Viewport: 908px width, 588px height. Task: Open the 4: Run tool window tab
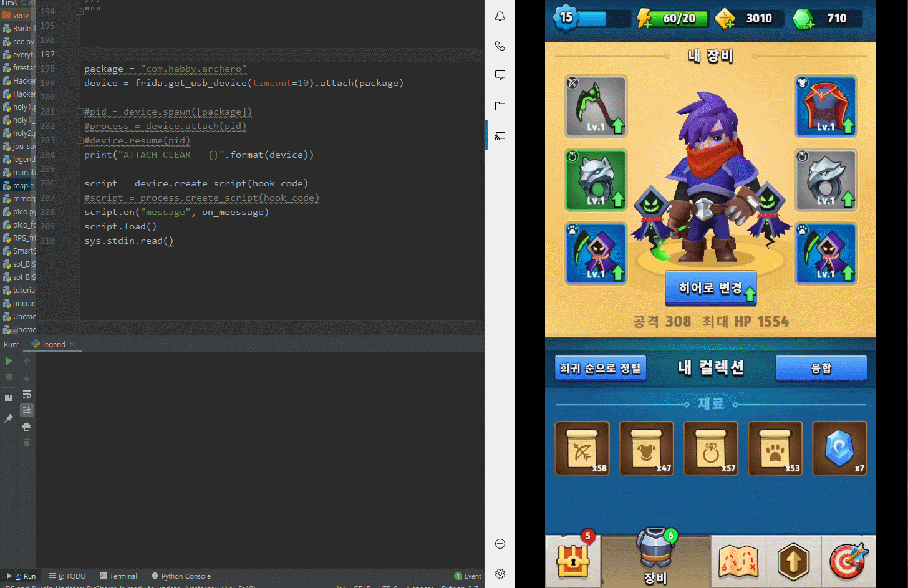pos(21,576)
